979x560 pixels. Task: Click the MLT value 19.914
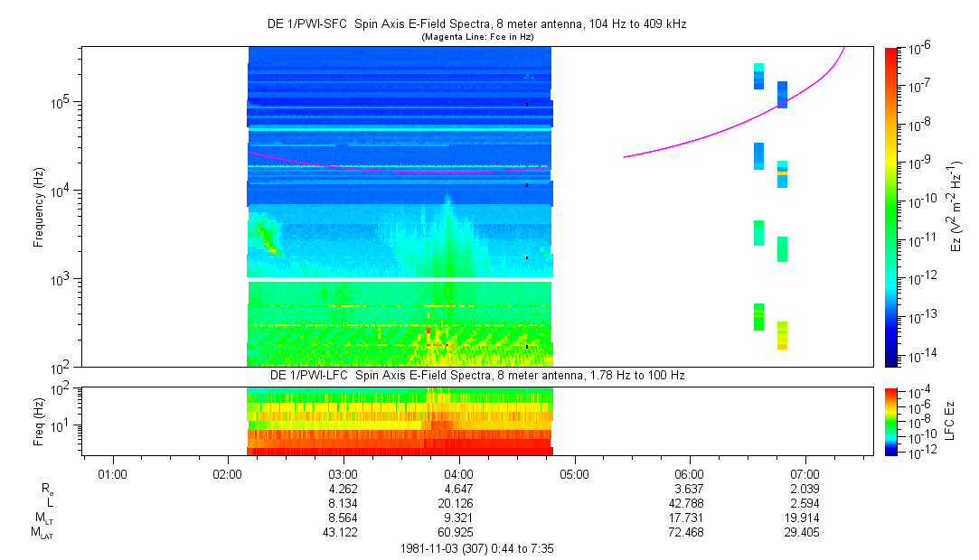pyautogui.click(x=805, y=518)
